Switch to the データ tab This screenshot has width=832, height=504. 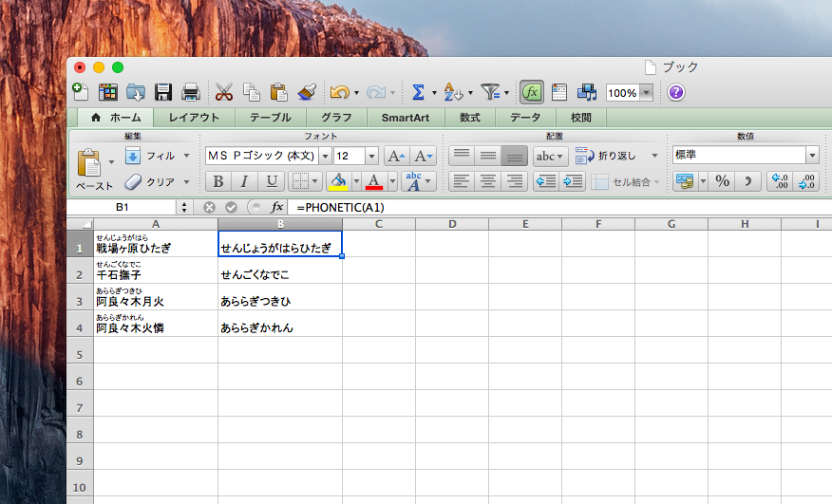tap(525, 118)
